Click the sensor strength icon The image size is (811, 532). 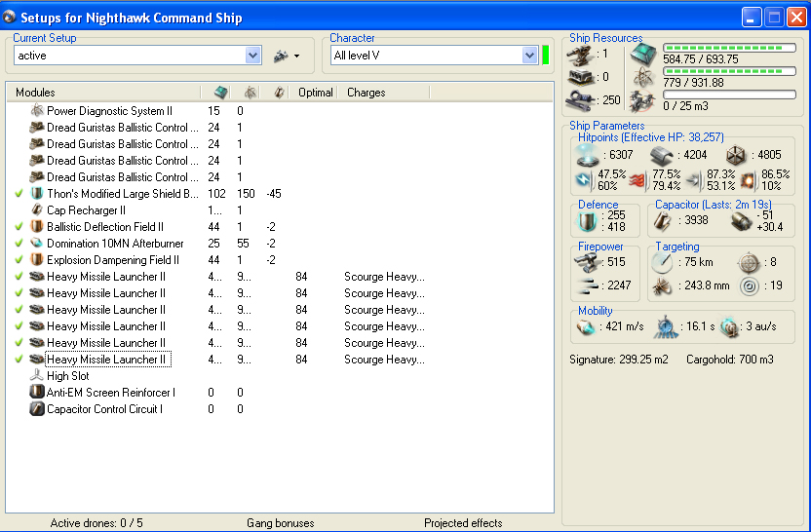(x=749, y=285)
